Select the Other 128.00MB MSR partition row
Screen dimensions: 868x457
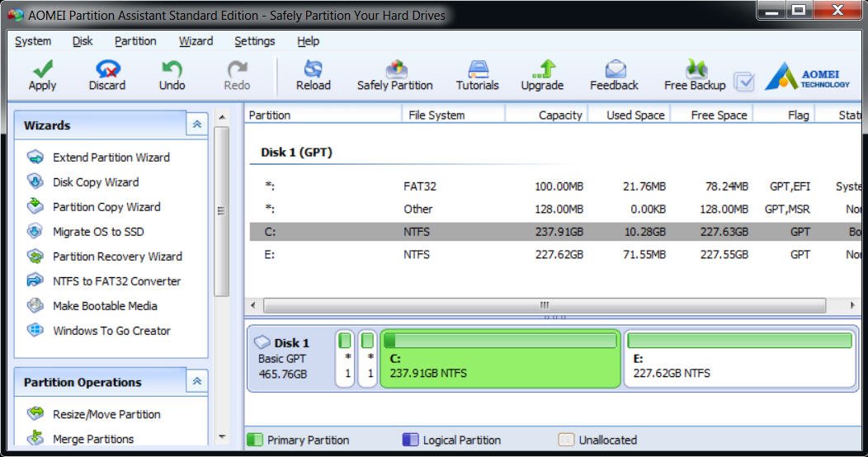coord(556,210)
